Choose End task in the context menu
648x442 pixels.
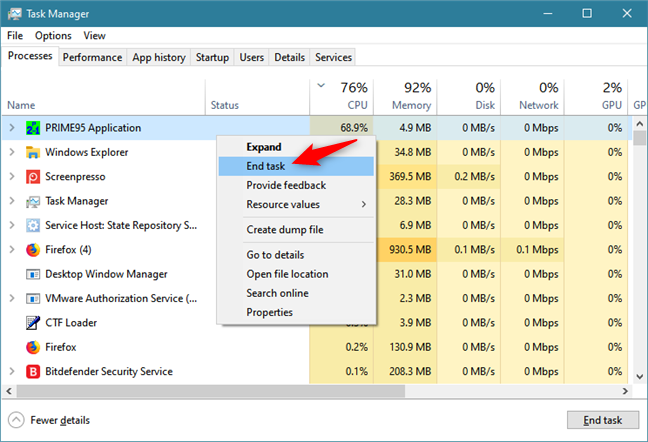tap(297, 166)
